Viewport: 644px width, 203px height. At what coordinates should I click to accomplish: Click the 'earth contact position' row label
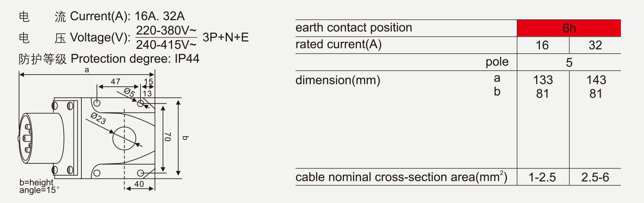[354, 28]
